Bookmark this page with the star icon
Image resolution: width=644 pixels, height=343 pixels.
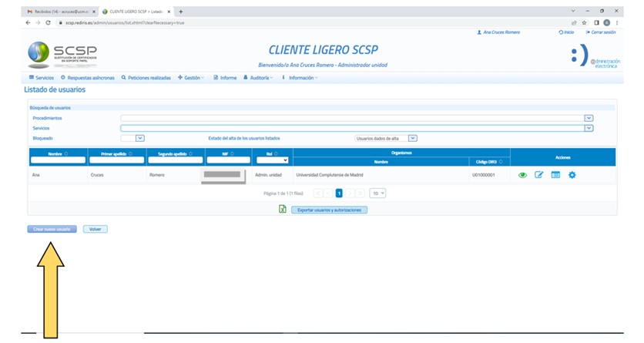[584, 23]
